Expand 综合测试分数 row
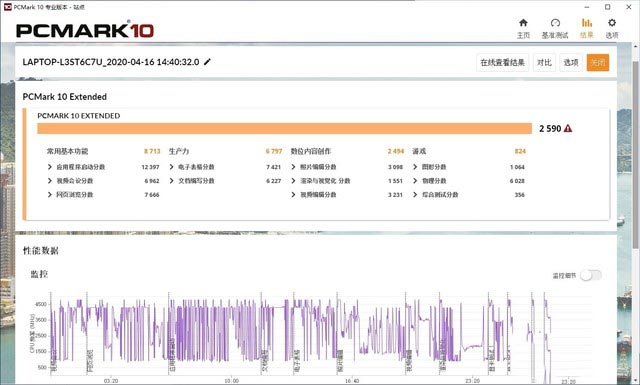The height and width of the screenshot is (385, 640). (415, 194)
